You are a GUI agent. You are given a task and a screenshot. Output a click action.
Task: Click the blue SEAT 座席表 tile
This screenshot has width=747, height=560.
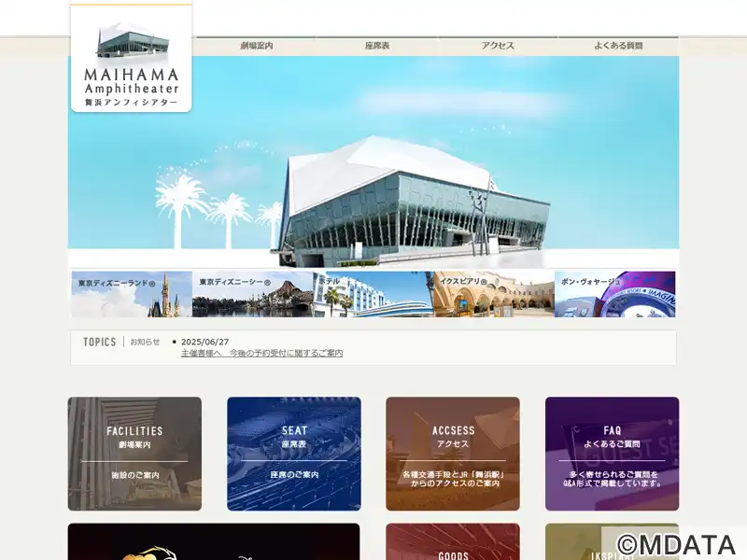point(294,454)
